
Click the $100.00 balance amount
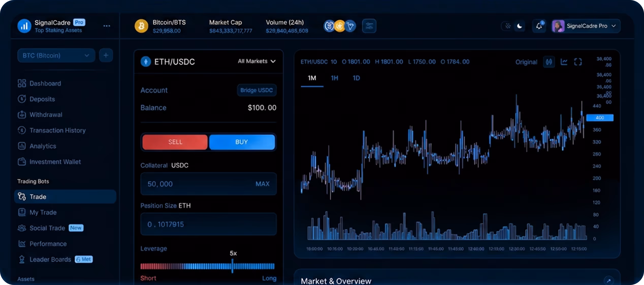262,108
